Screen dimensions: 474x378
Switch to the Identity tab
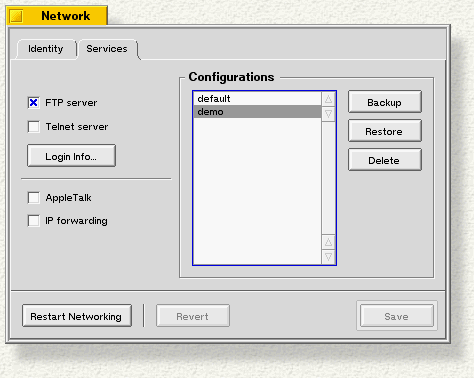click(46, 49)
